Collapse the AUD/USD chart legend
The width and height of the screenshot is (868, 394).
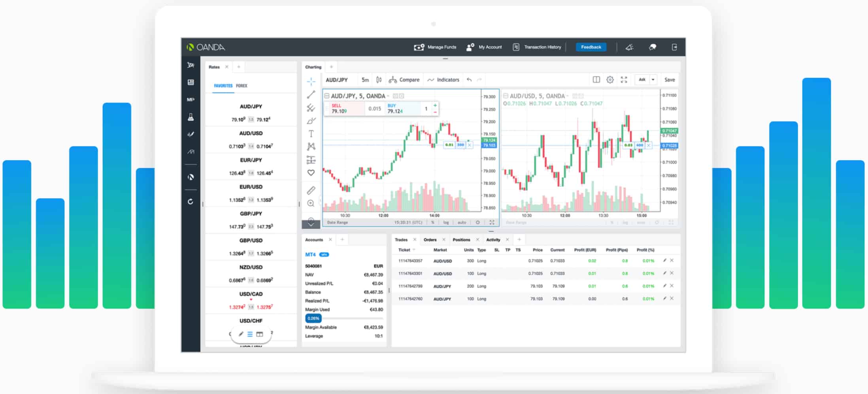[506, 96]
